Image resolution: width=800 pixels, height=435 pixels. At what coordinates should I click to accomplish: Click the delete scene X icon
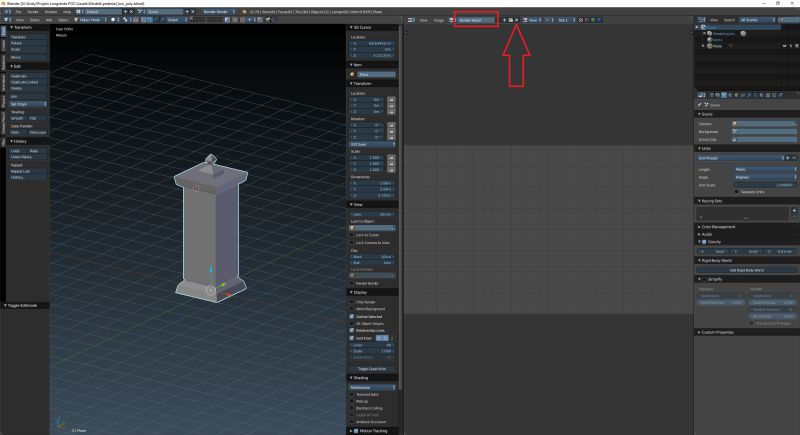[x=192, y=11]
